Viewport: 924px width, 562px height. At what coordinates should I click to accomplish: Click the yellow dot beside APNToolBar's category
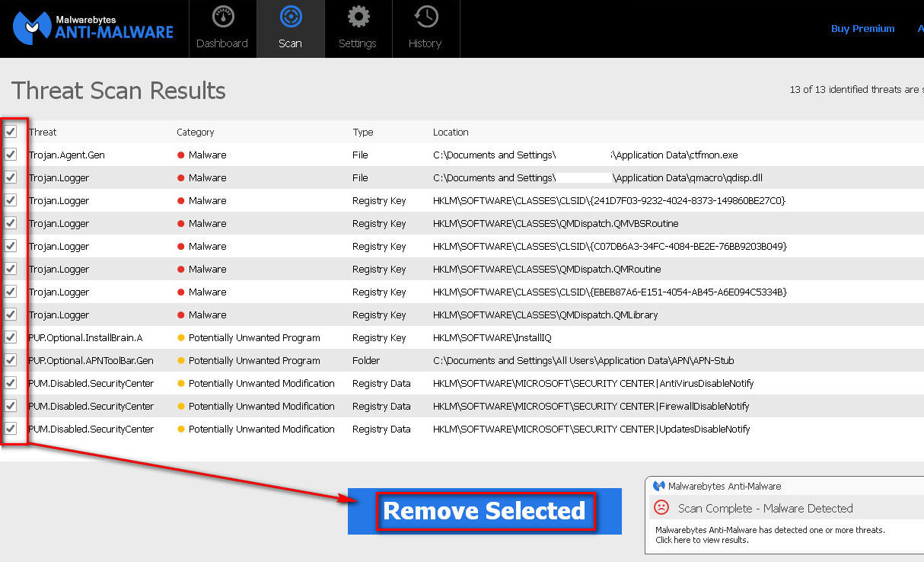point(181,361)
